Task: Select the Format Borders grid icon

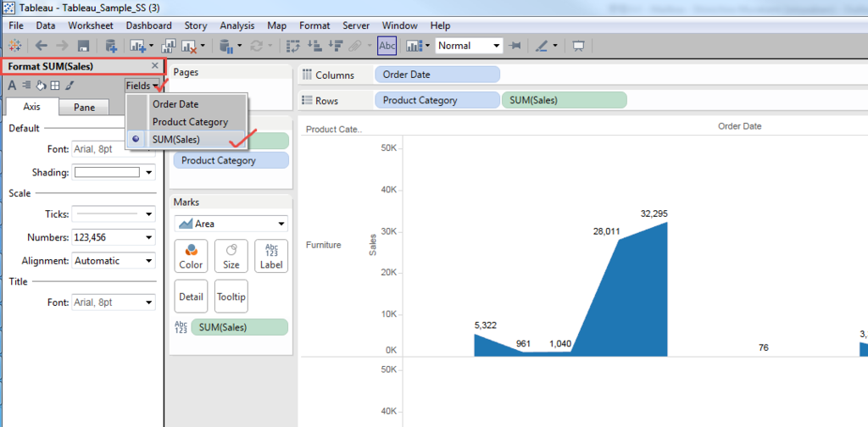Action: coord(54,86)
